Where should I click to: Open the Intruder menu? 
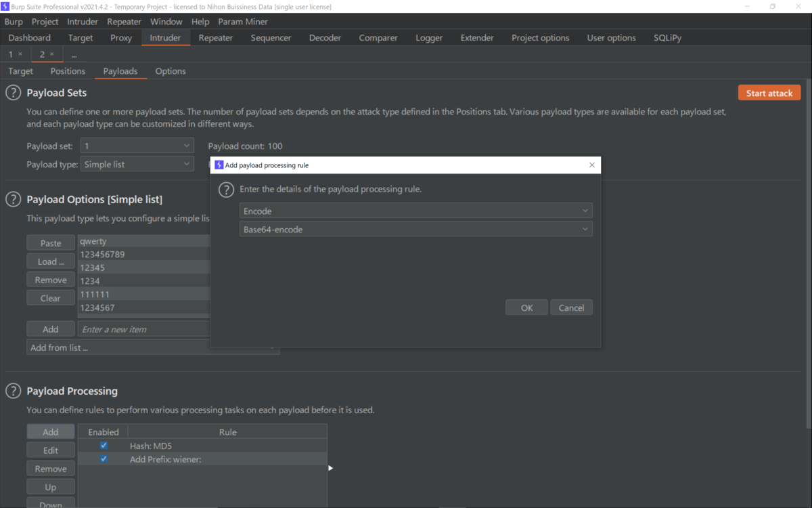83,22
